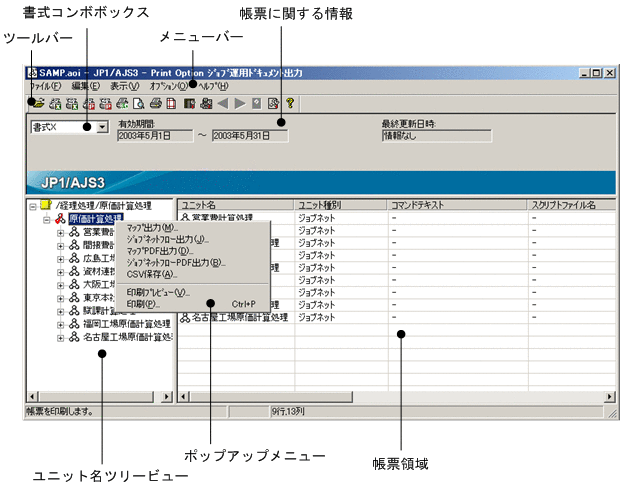Open the 書式X format combo box arrow

[x=103, y=127]
